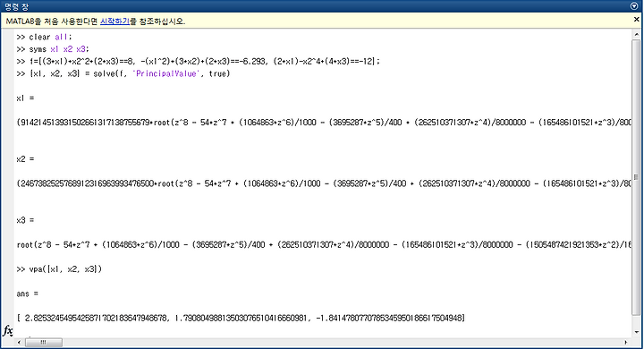Click horizontal scrollbar left arrow
This screenshot has height=349, width=644.
click(x=19, y=342)
